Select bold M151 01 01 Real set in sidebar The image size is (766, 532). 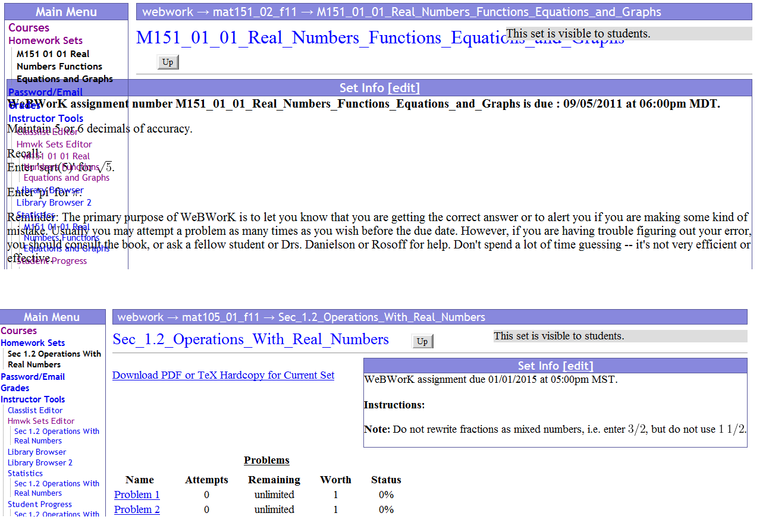tap(64, 66)
